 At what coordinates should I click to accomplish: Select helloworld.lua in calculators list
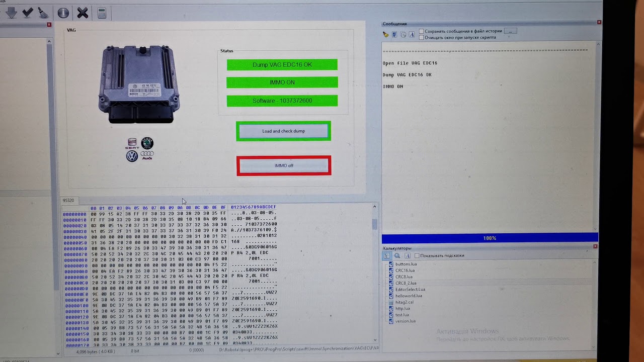[x=409, y=296]
